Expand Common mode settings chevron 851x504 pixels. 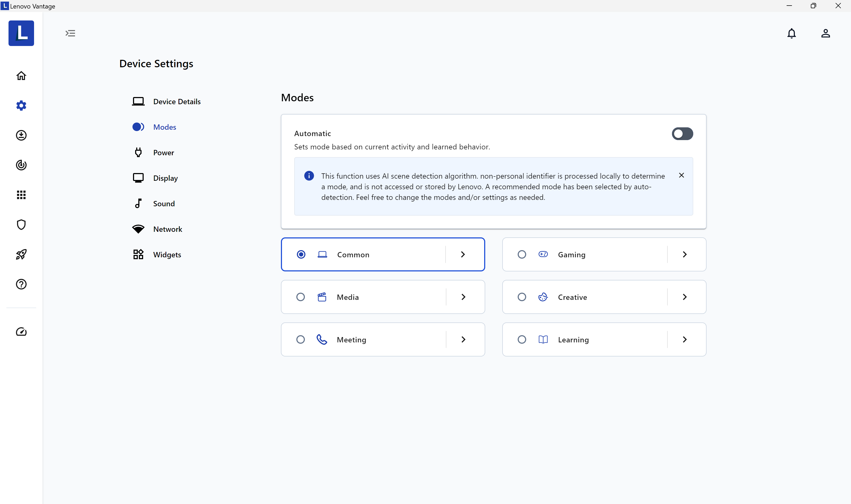[x=463, y=254]
